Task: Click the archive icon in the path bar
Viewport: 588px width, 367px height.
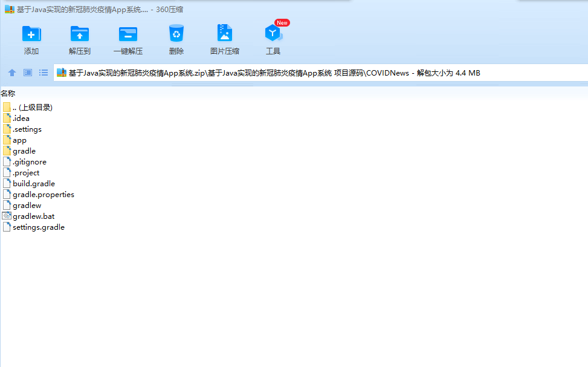Action: [62, 73]
